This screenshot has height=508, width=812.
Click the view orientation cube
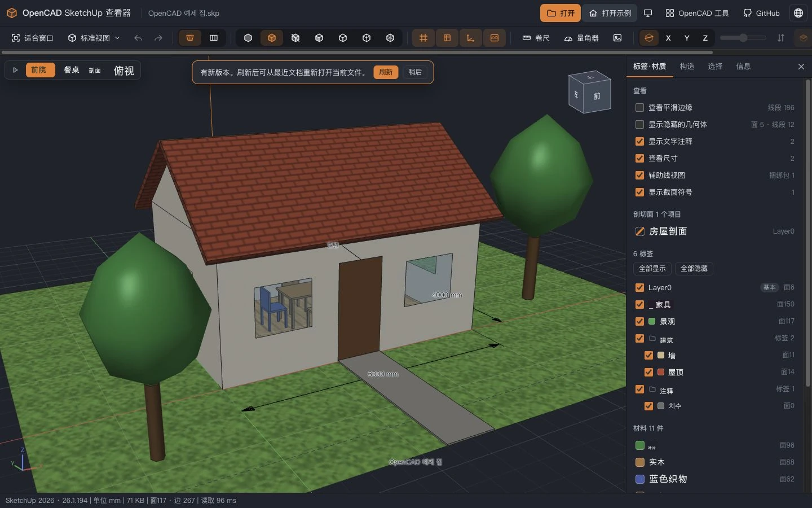point(590,91)
